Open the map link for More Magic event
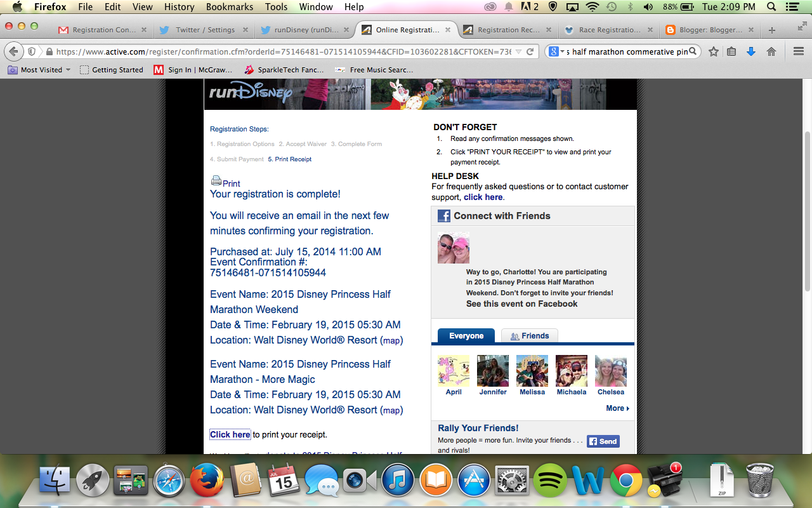812x508 pixels. click(x=391, y=410)
